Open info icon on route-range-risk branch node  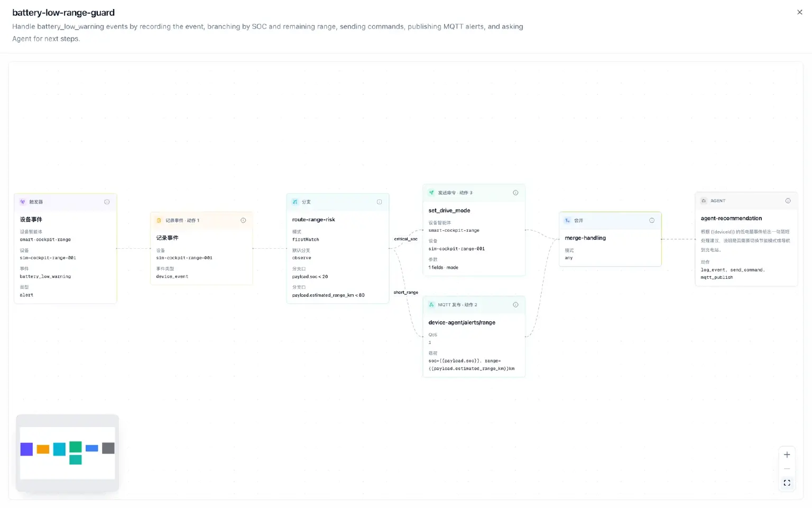(379, 202)
